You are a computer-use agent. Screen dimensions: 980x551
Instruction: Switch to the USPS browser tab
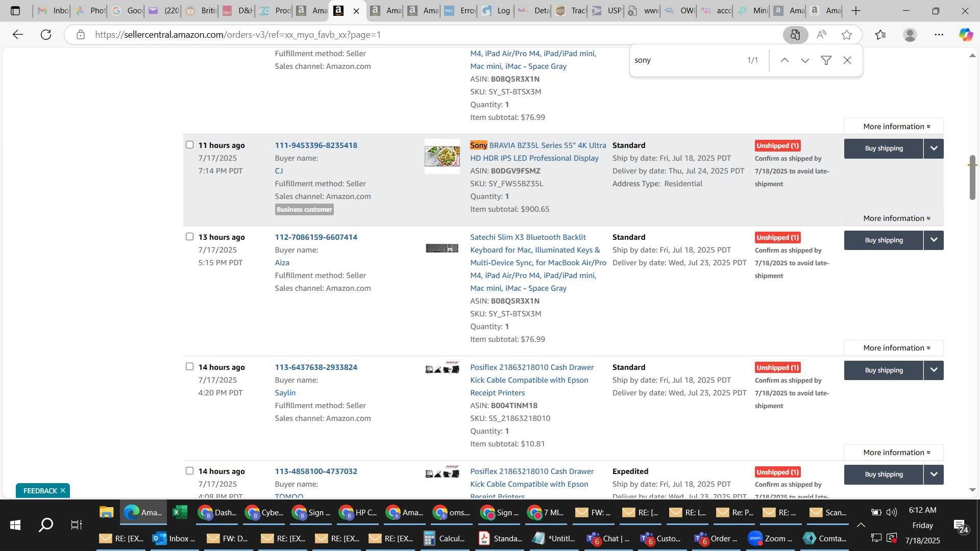[607, 11]
